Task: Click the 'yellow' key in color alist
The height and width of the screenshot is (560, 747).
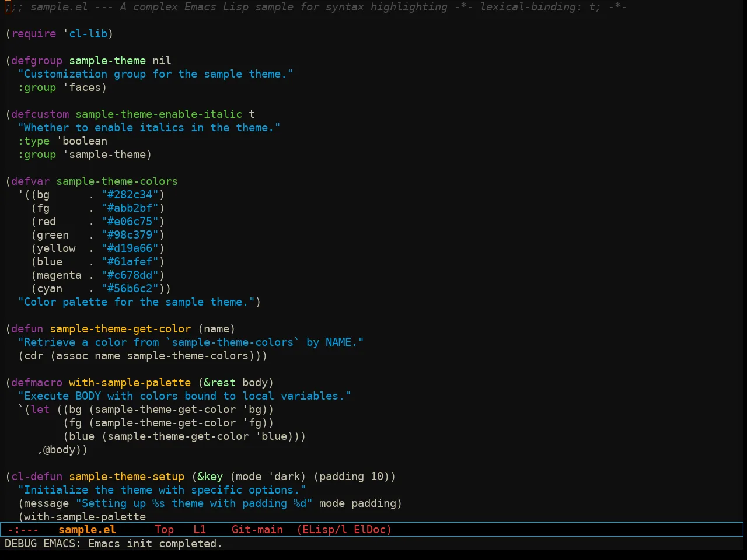Action: click(x=56, y=249)
